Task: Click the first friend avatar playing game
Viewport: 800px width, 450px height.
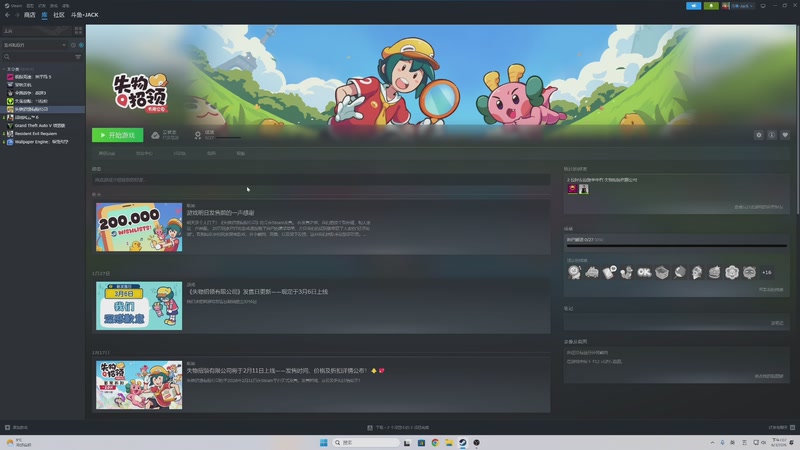Action: 572,189
